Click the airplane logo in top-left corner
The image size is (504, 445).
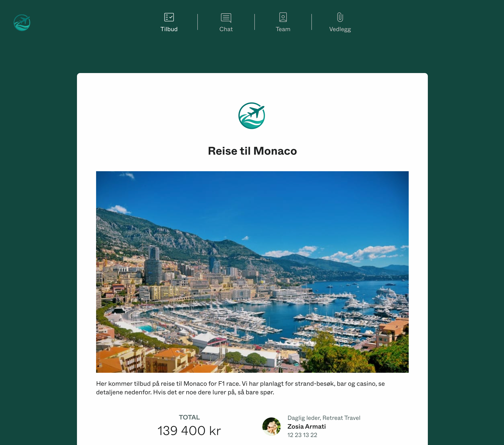pyautogui.click(x=22, y=23)
